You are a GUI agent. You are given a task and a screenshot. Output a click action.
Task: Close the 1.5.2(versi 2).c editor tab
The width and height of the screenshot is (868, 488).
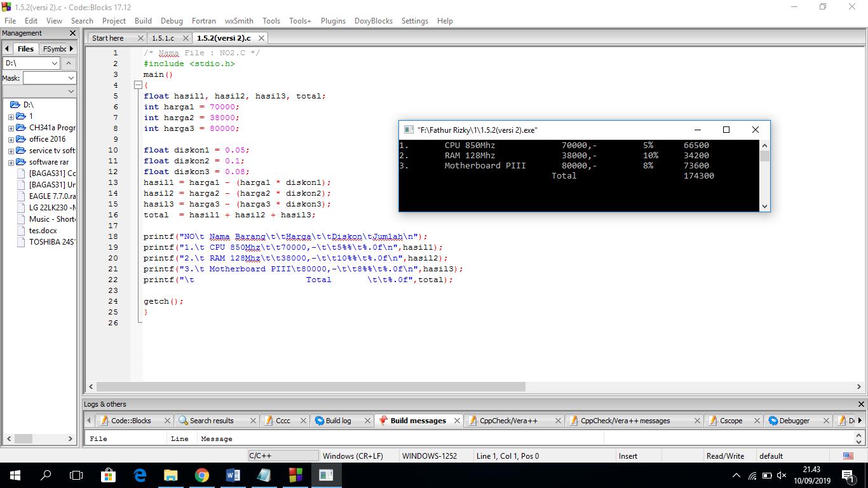tap(261, 38)
